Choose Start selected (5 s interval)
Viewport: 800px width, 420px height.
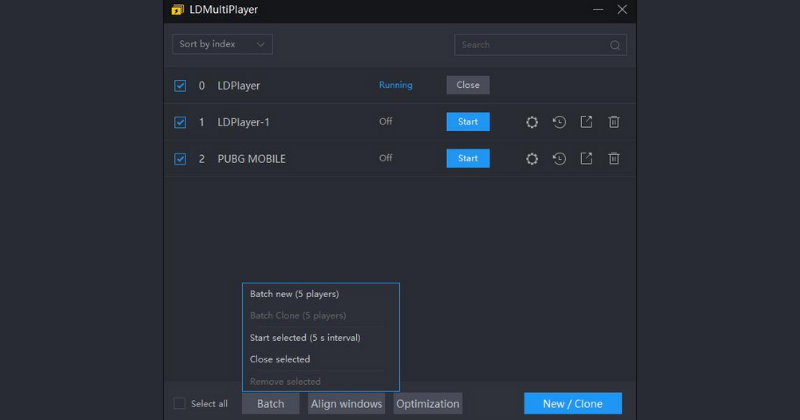tap(305, 338)
